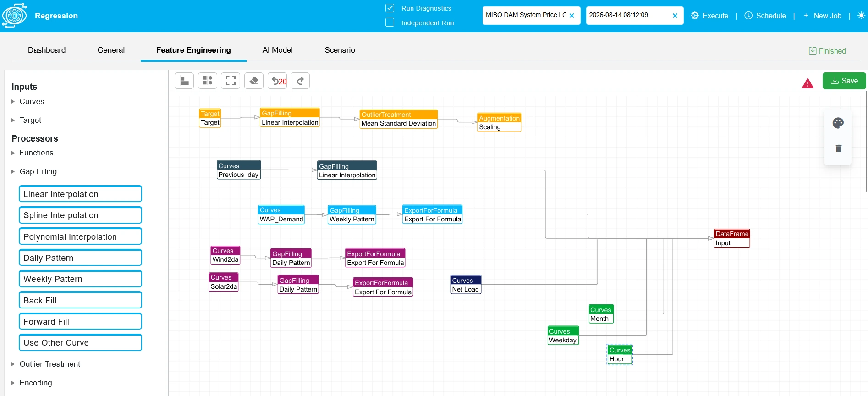The image size is (868, 396).
Task: Click the Execute button
Action: 709,16
